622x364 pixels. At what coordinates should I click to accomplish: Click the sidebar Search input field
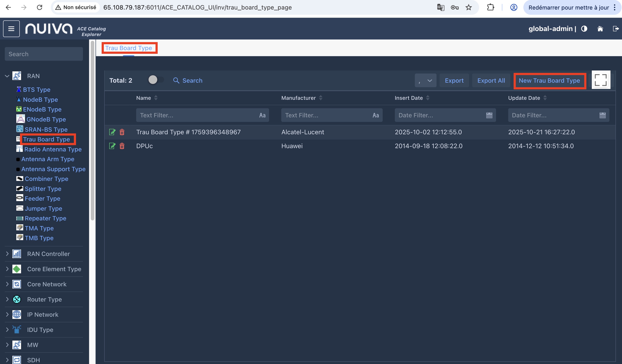pyautogui.click(x=44, y=54)
